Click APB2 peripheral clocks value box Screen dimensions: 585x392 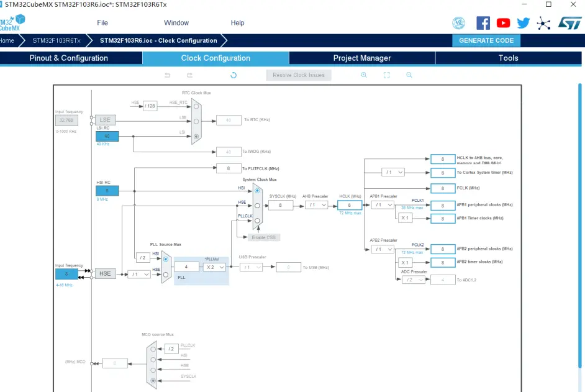(443, 249)
